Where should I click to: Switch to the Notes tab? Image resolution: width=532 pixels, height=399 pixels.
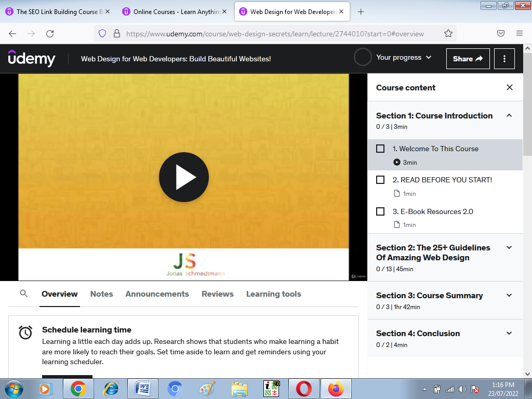[x=101, y=294]
